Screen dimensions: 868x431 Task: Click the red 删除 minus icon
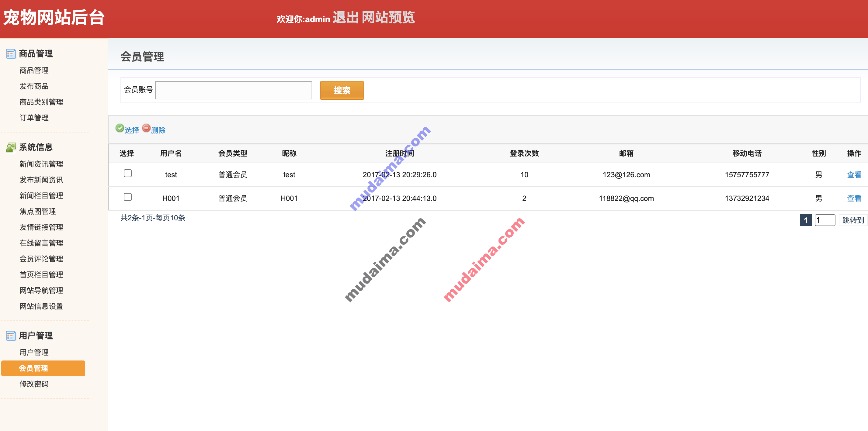(x=146, y=128)
